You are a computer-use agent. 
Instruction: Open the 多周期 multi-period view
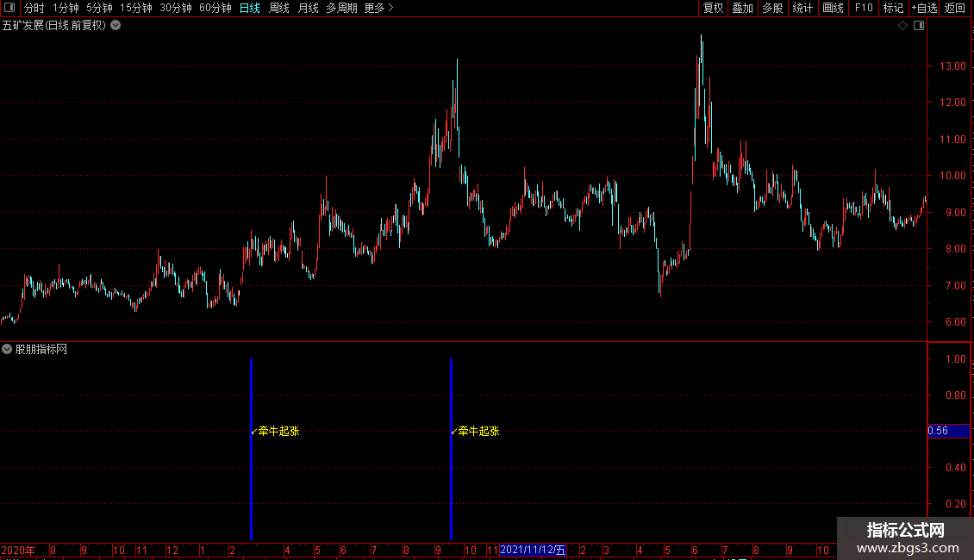(341, 8)
